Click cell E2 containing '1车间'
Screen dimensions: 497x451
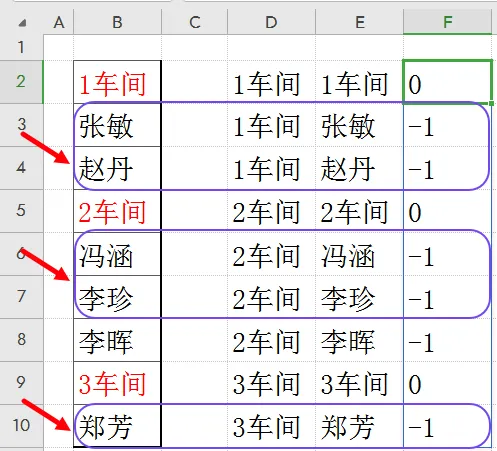tap(359, 82)
